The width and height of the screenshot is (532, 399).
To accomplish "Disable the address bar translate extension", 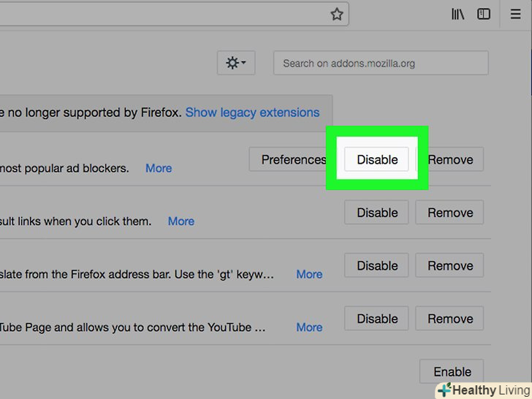I will point(377,266).
